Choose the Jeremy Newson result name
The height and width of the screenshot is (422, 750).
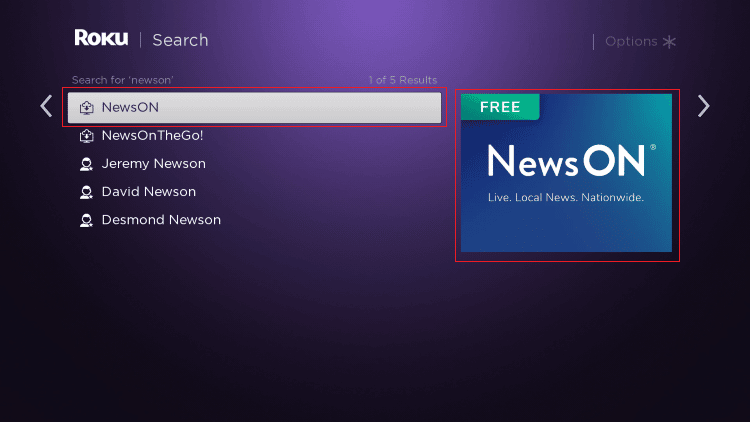click(x=153, y=164)
